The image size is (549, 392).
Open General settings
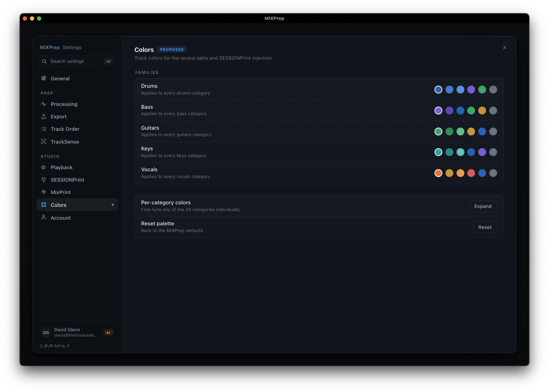coord(77,79)
